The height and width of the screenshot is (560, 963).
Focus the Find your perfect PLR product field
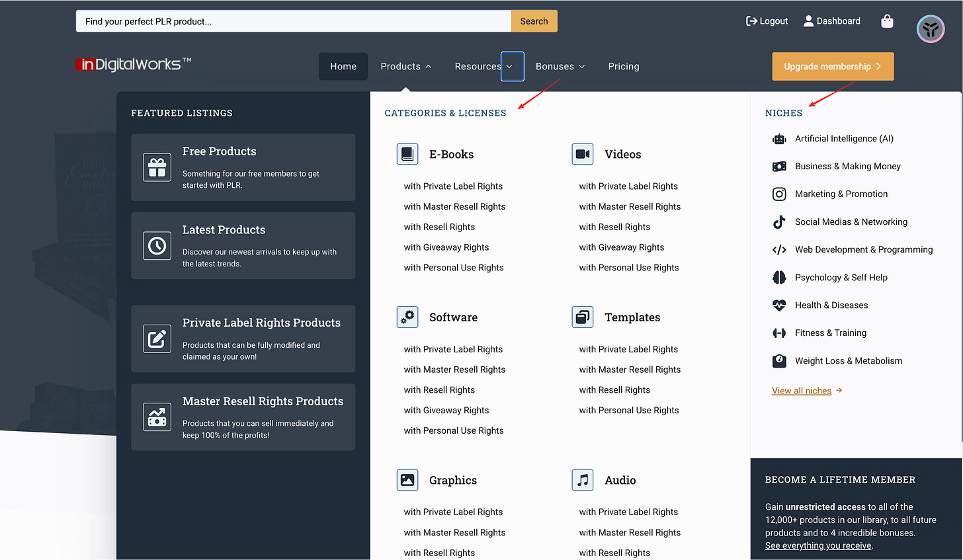coord(294,21)
